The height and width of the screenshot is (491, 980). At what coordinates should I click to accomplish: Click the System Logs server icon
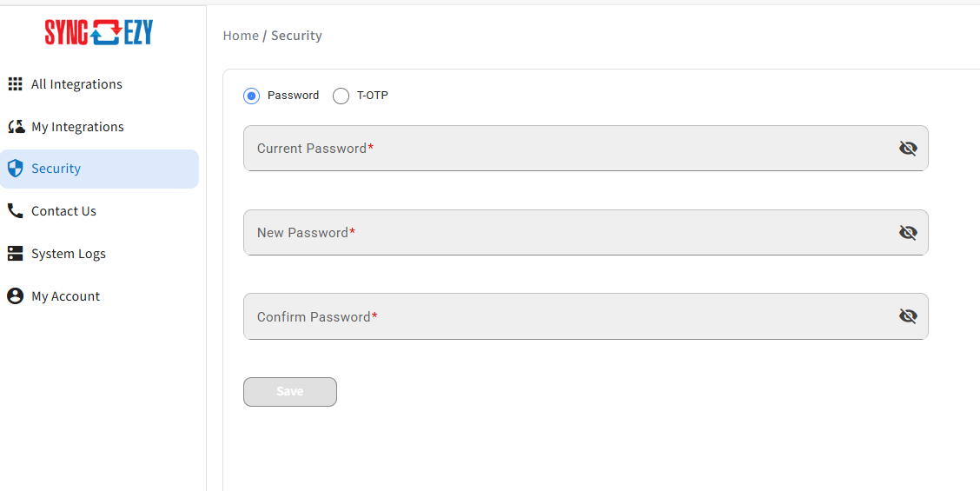coord(15,253)
